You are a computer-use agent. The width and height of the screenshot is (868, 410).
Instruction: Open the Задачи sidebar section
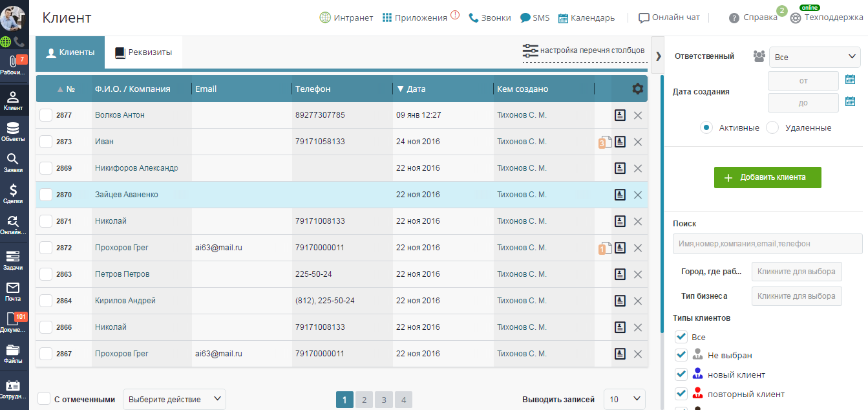14,261
